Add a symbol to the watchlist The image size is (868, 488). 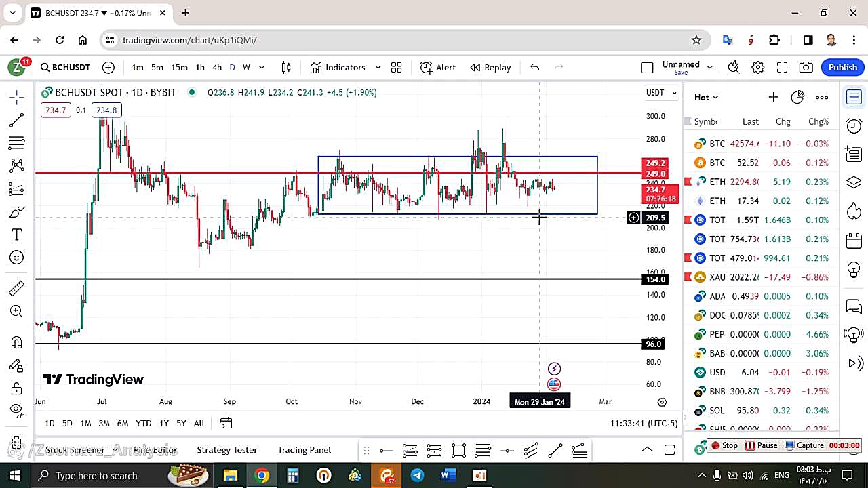tap(773, 97)
